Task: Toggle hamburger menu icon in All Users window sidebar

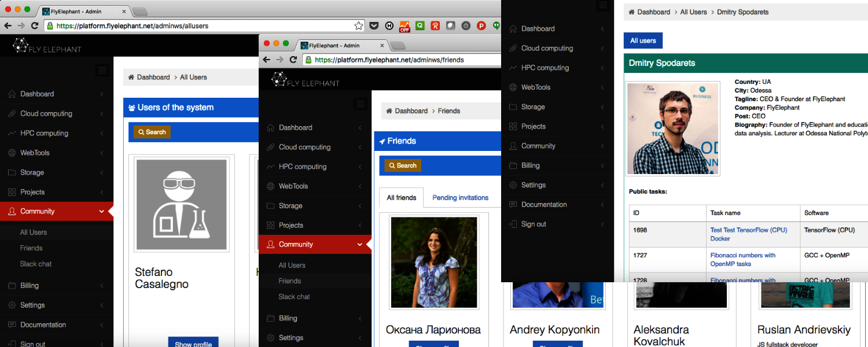Action: point(102,70)
